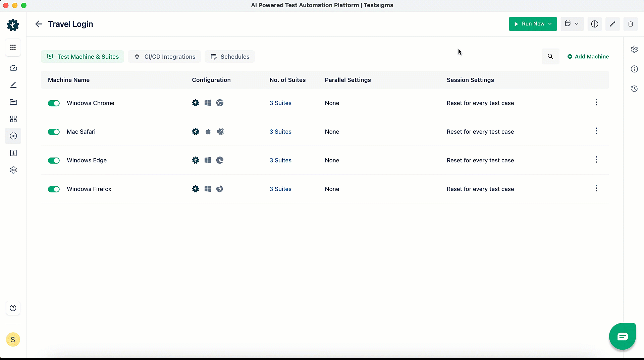Switch to the Schedules tab

click(x=230, y=57)
